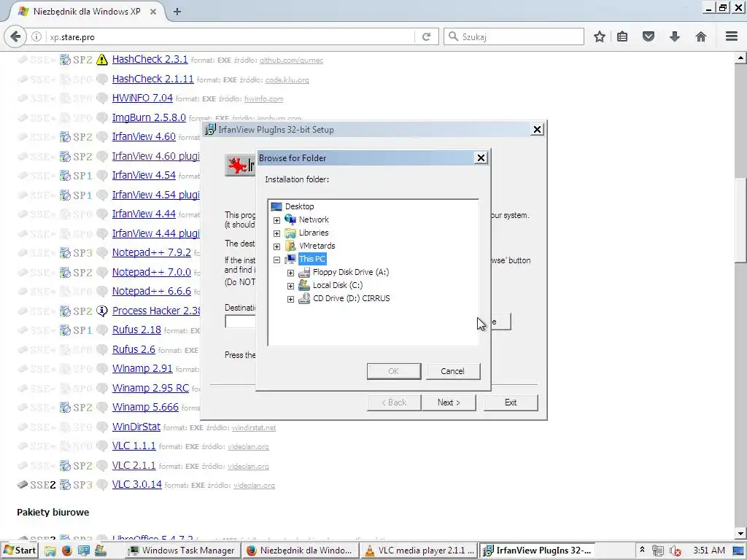Screen dimensions: 747x560
Task: Click the network tray icon
Action: coord(658,551)
